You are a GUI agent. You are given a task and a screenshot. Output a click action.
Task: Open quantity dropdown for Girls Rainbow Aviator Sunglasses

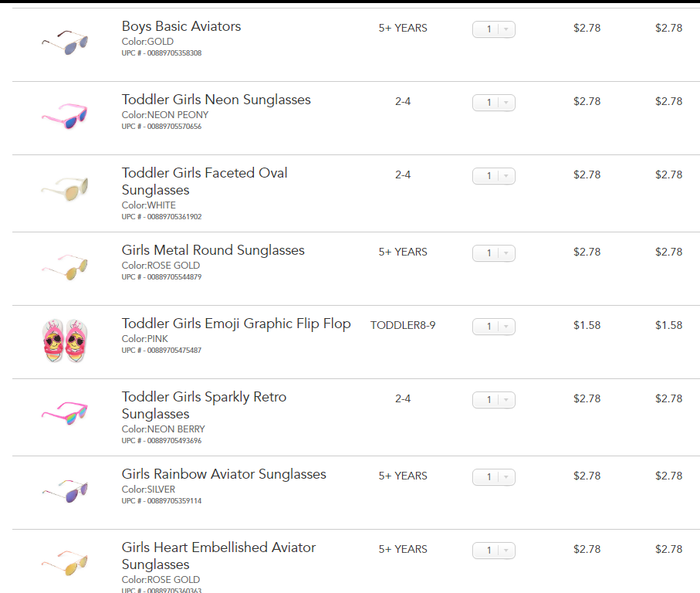(494, 477)
